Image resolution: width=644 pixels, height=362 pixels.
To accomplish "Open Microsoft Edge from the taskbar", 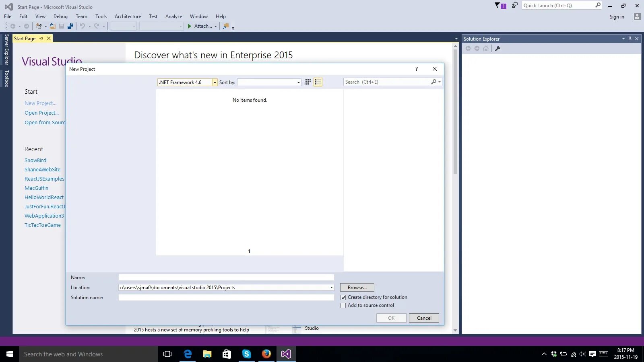I will tap(188, 354).
